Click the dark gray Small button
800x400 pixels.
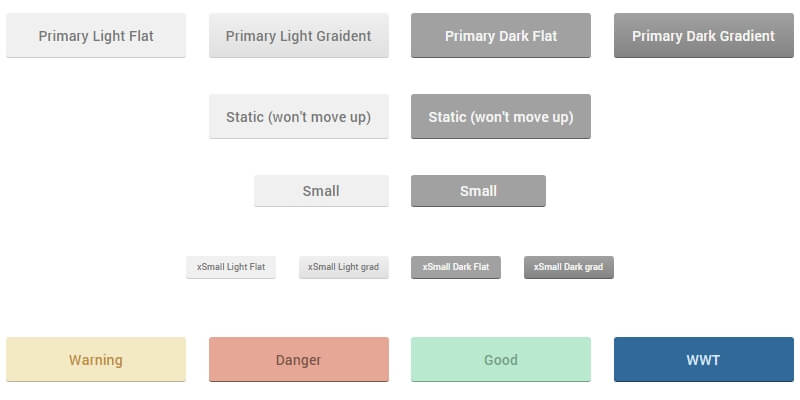point(478,191)
